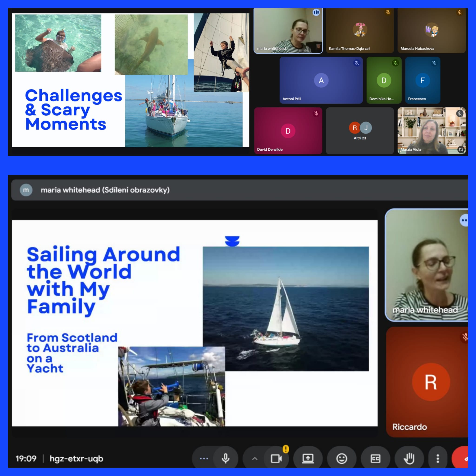Click the meeting code hgz-etxr-uqb
The width and height of the screenshot is (476, 476).
click(x=76, y=459)
